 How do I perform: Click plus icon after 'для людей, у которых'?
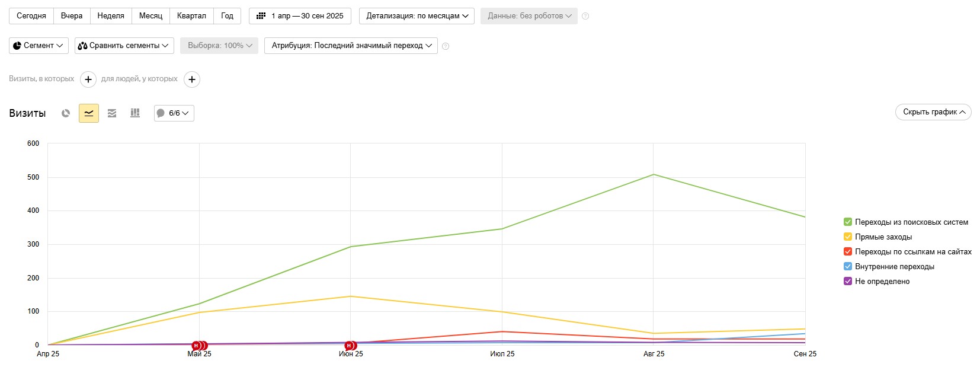click(192, 79)
